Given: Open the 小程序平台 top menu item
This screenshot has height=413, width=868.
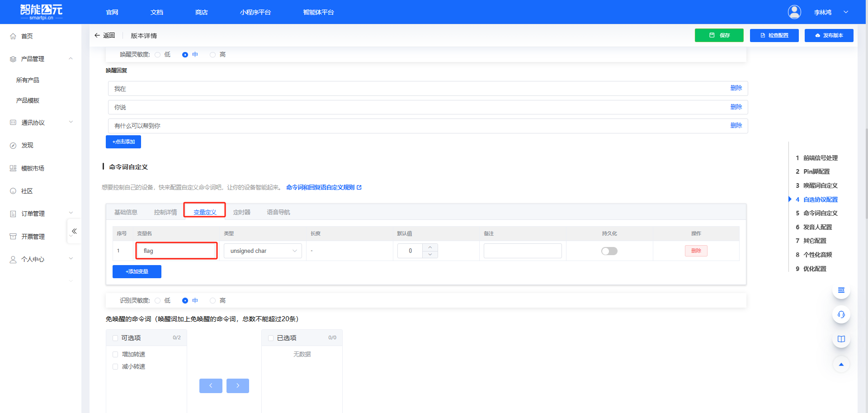Looking at the screenshot, I should click(255, 12).
